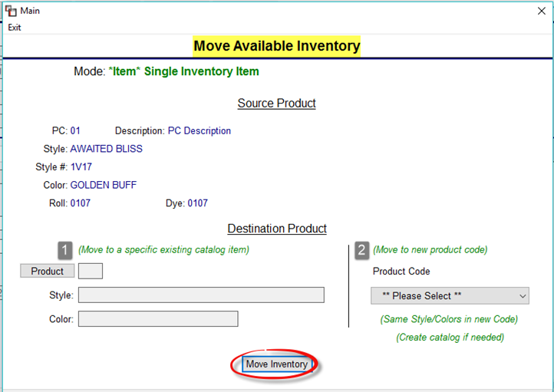Viewport: 554px width, 392px height.
Task: Click the Move Inventory button
Action: click(277, 364)
